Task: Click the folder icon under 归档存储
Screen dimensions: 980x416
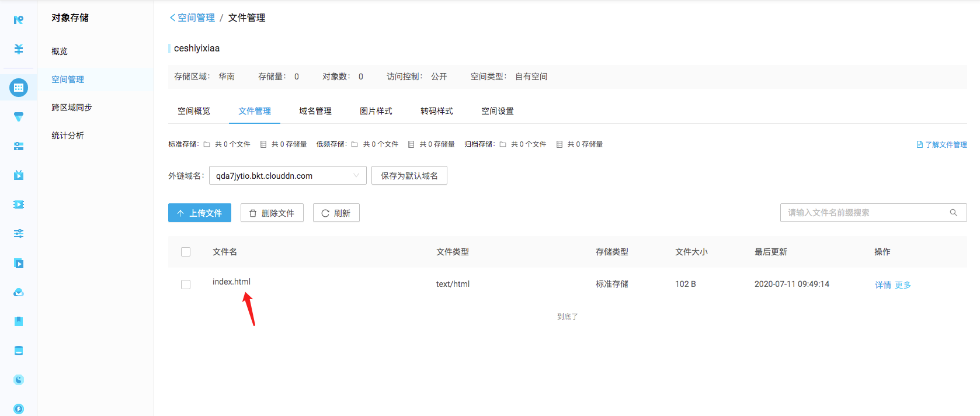Action: (503, 144)
